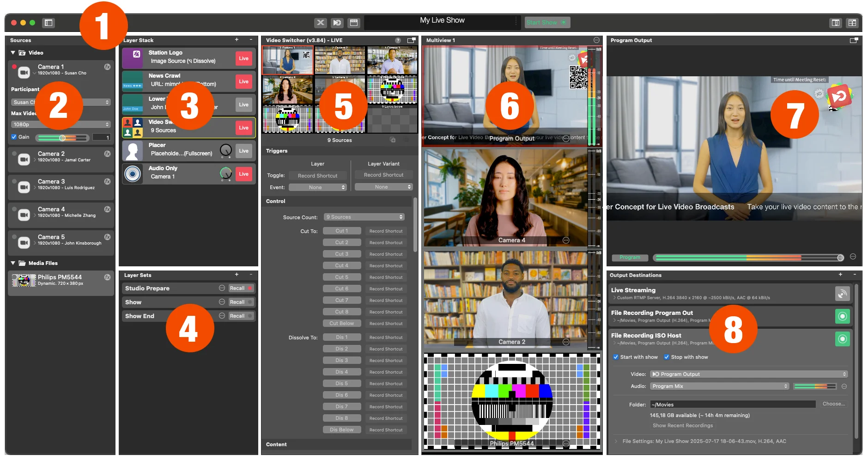
Task: Click the record icon for File Recording Program Out
Action: click(842, 316)
